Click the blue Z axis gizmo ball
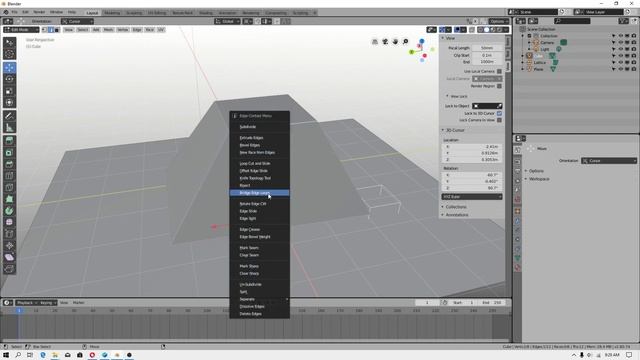 422,41
